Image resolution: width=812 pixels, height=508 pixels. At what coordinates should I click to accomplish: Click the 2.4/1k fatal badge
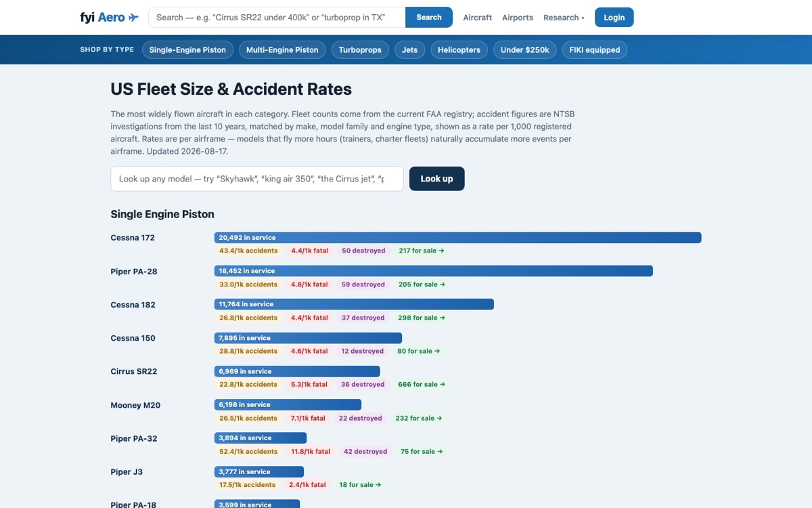307,485
